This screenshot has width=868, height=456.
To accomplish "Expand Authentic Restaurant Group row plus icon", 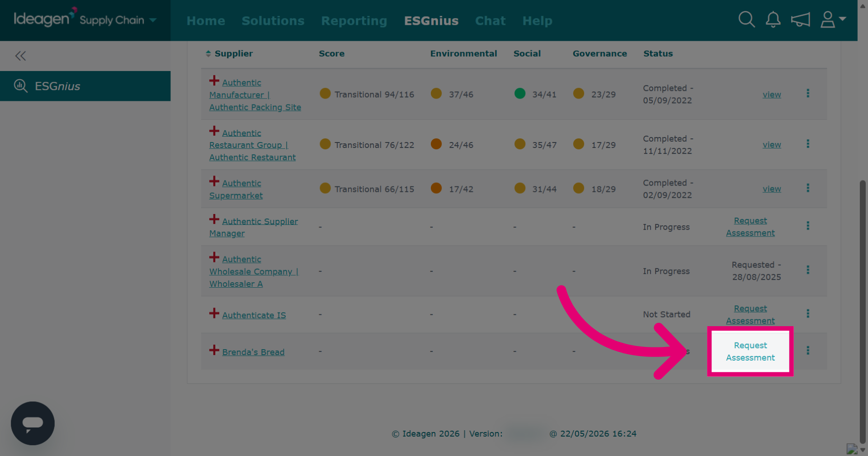I will pyautogui.click(x=214, y=131).
